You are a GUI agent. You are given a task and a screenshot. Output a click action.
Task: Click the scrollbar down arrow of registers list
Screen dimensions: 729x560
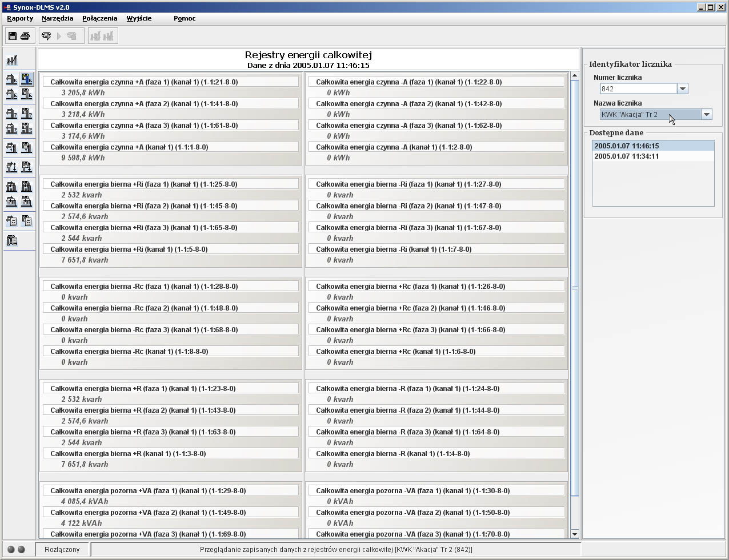pos(575,534)
